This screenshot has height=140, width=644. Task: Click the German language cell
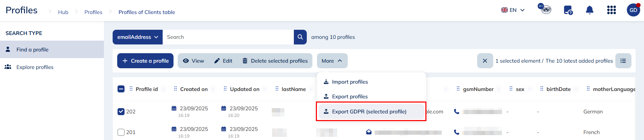point(593,112)
